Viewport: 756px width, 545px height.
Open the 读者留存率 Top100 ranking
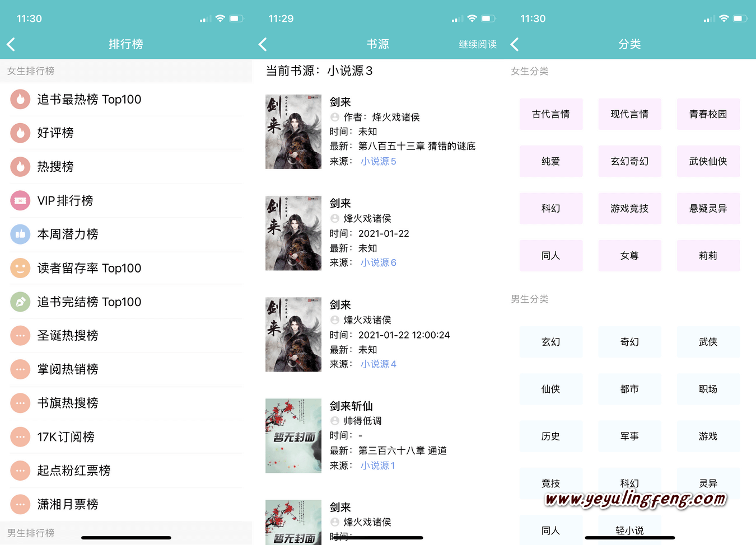[126, 268]
